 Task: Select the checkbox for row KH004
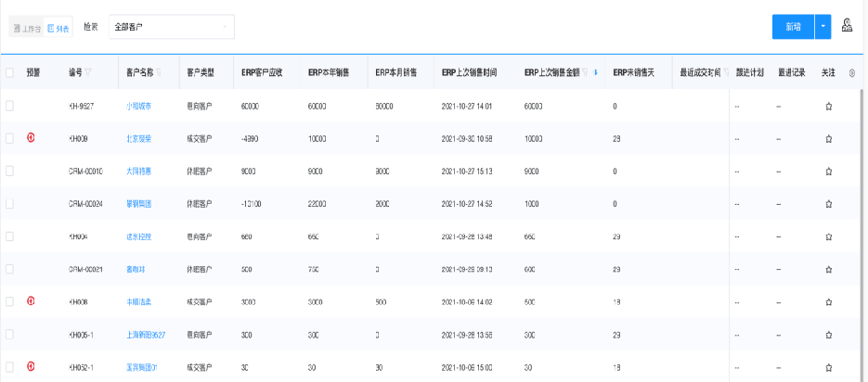click(9, 236)
